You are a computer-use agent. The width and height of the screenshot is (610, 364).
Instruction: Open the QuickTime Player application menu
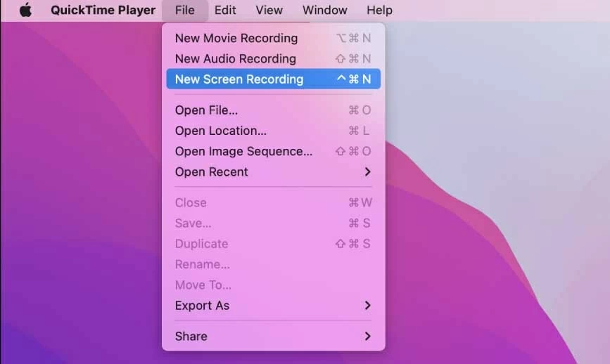tap(103, 10)
